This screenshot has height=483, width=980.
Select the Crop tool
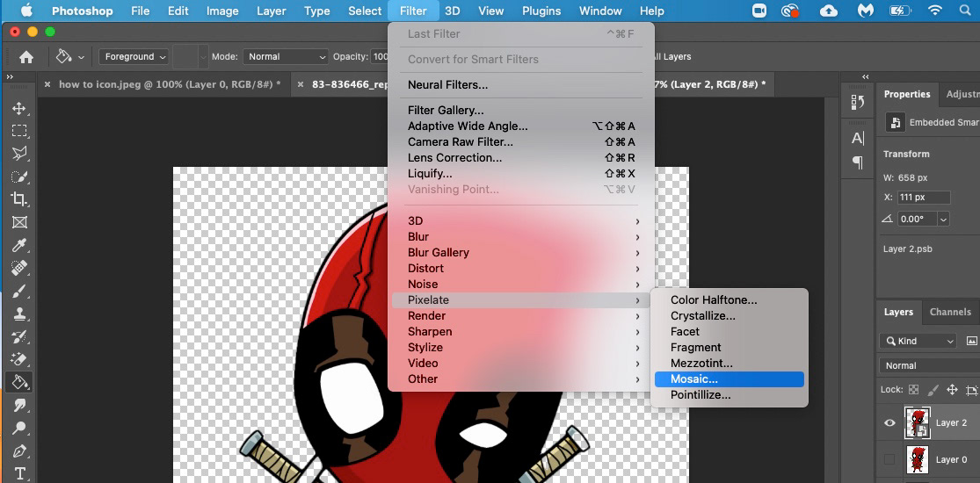pos(18,199)
